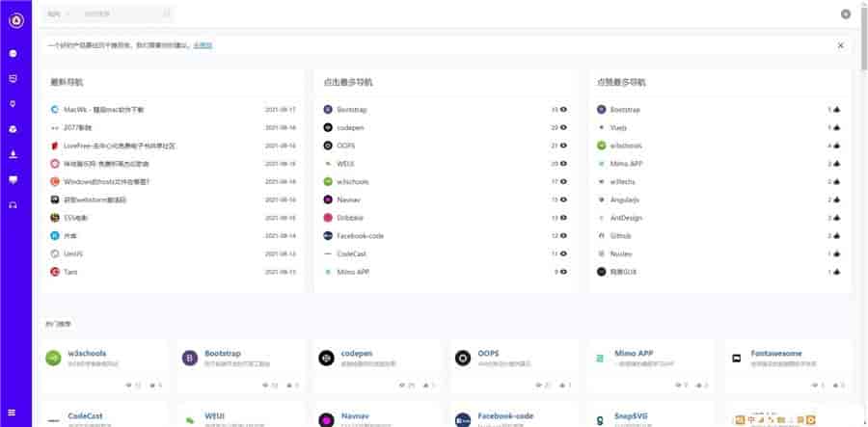Viewport: 868px width, 427px height.
Task: Open the LoreFree entry in the latest list
Action: [120, 146]
